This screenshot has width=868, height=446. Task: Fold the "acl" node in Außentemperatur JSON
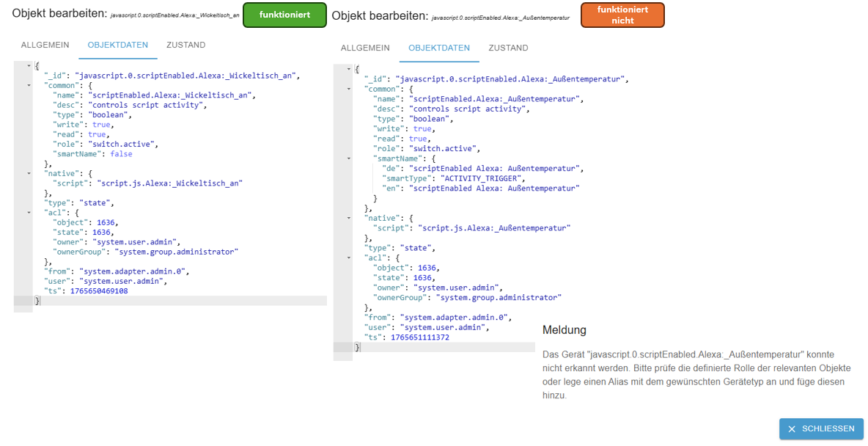[x=349, y=257]
